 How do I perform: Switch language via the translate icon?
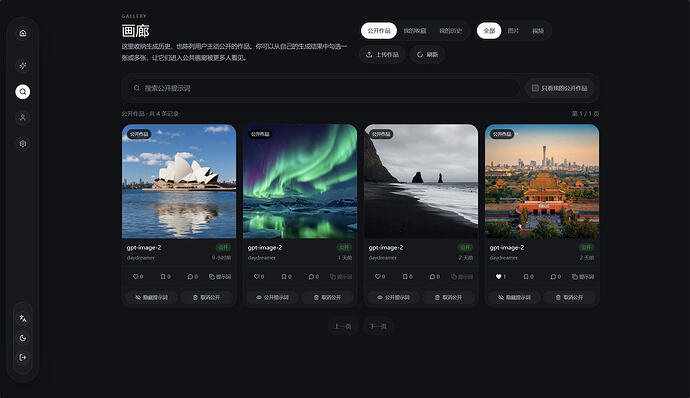[x=23, y=318]
